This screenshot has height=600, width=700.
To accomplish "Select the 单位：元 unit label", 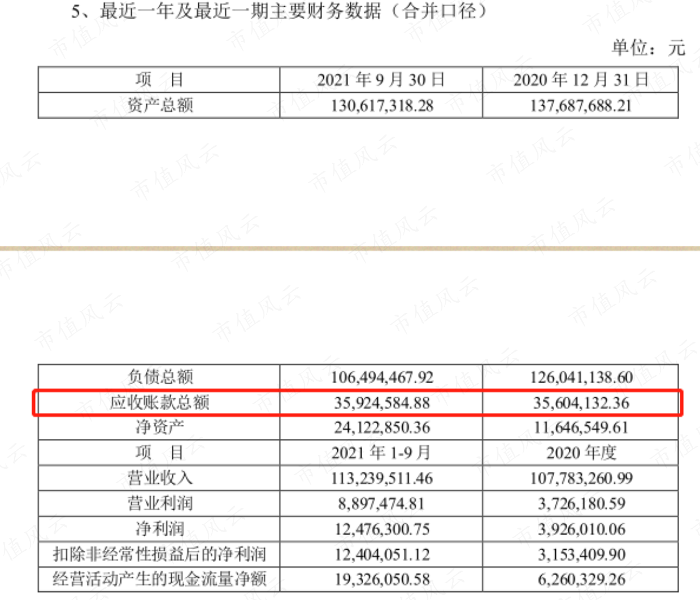I will click(x=649, y=47).
